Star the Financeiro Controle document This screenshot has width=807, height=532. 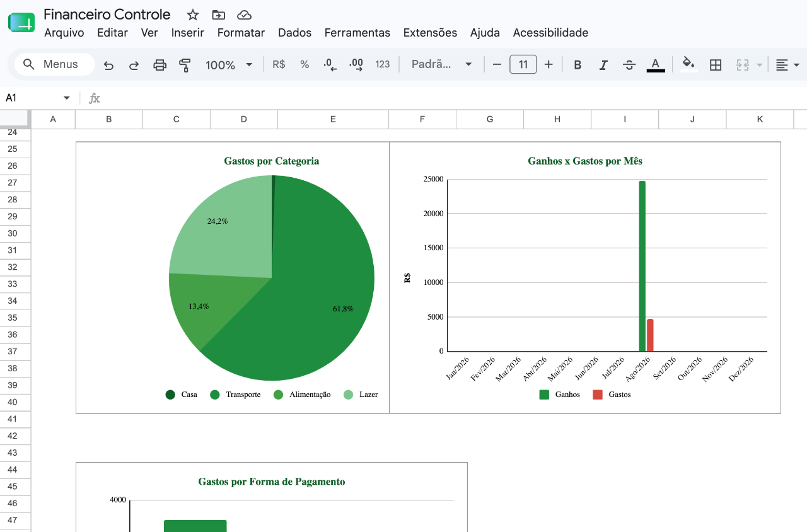tap(193, 14)
